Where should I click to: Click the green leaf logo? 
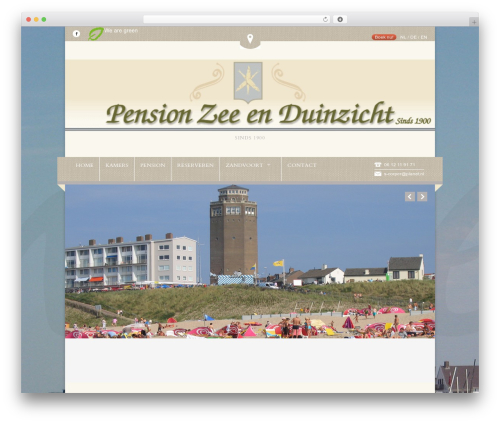tap(96, 34)
